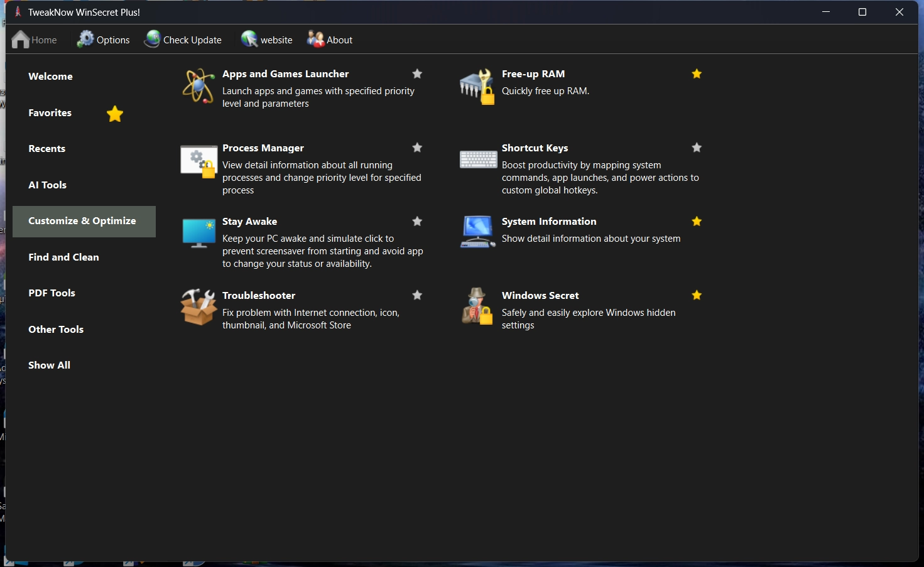Click the Options gear icon
The width and height of the screenshot is (924, 567).
pos(85,40)
